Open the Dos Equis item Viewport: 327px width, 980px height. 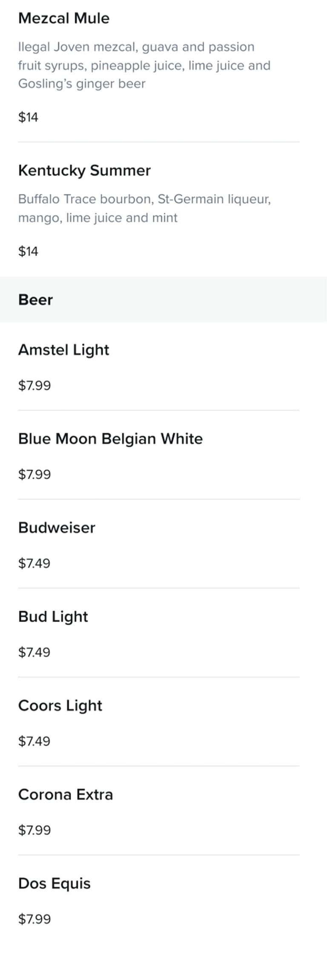point(54,883)
